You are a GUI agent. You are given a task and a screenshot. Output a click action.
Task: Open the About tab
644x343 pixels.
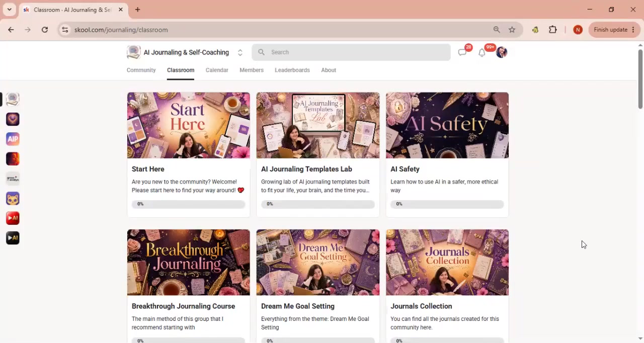click(x=329, y=70)
